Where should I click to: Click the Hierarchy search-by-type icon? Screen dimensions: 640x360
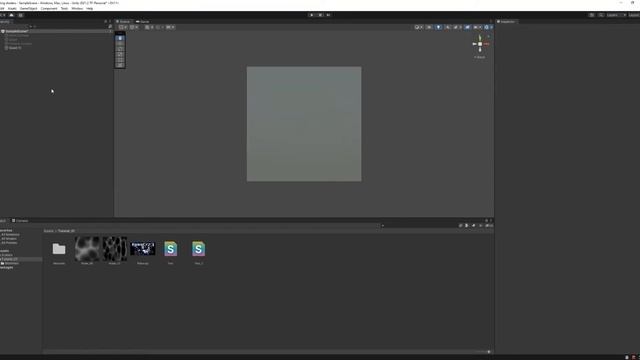pos(110,27)
